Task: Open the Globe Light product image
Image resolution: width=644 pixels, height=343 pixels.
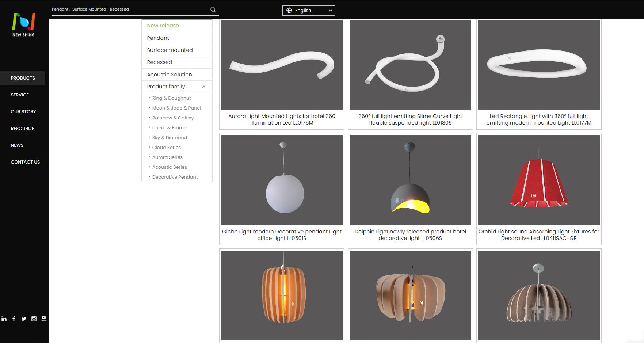Action: 282,180
